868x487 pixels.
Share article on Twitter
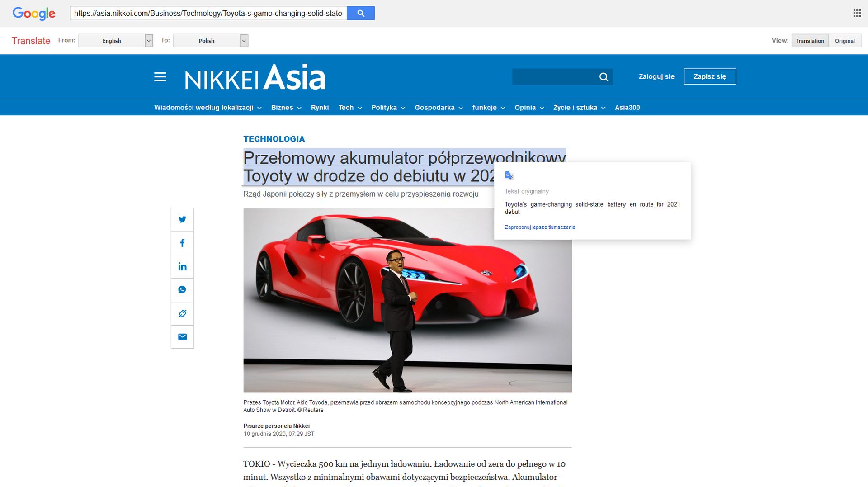click(182, 219)
